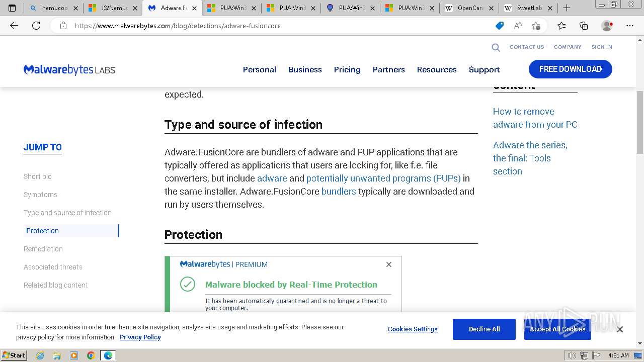Switch to the nemucod search tab
This screenshot has height=362, width=644.
point(54,8)
